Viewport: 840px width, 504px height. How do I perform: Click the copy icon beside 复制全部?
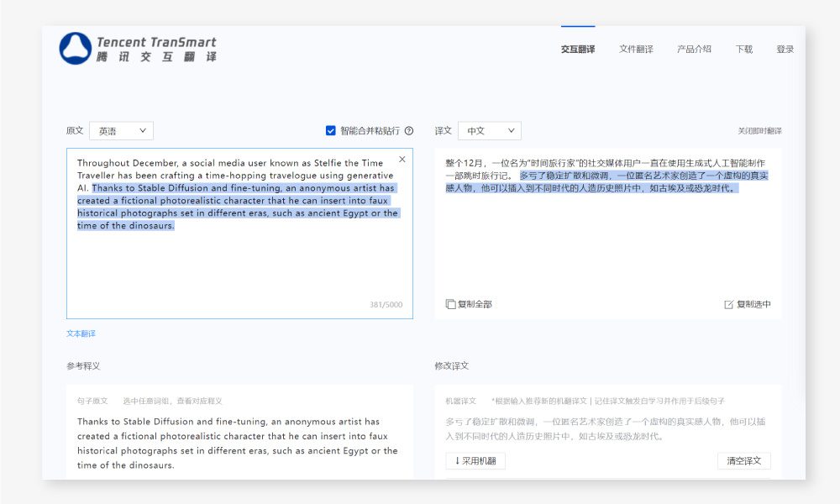[x=453, y=303]
